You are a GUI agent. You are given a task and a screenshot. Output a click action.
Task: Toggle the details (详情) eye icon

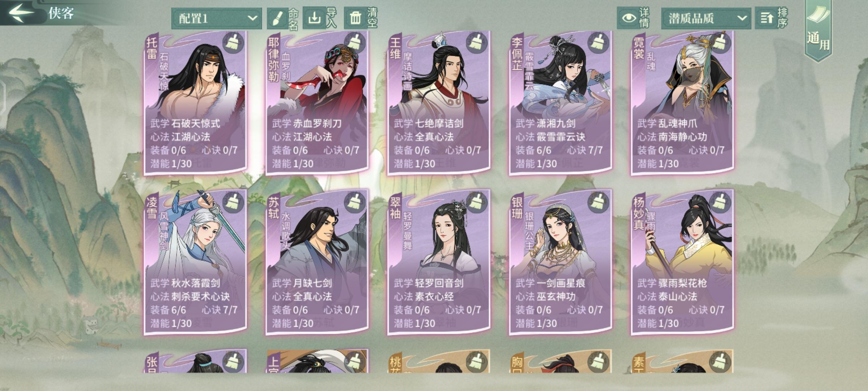click(629, 18)
